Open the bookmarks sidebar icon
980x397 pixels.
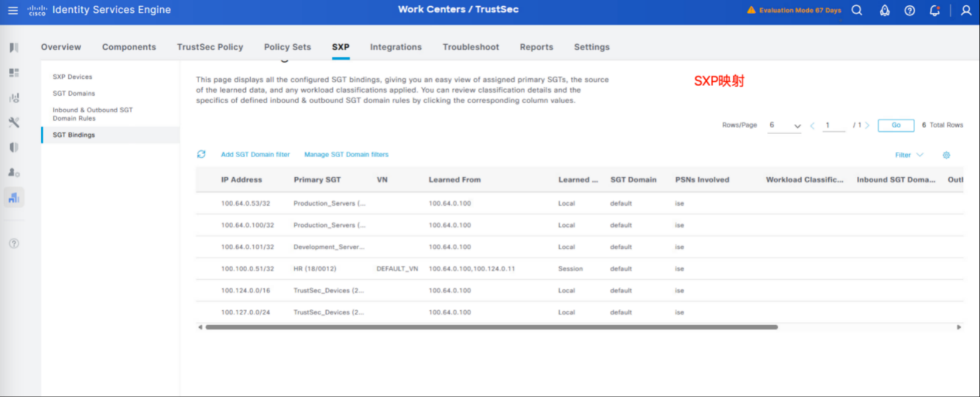click(x=14, y=47)
